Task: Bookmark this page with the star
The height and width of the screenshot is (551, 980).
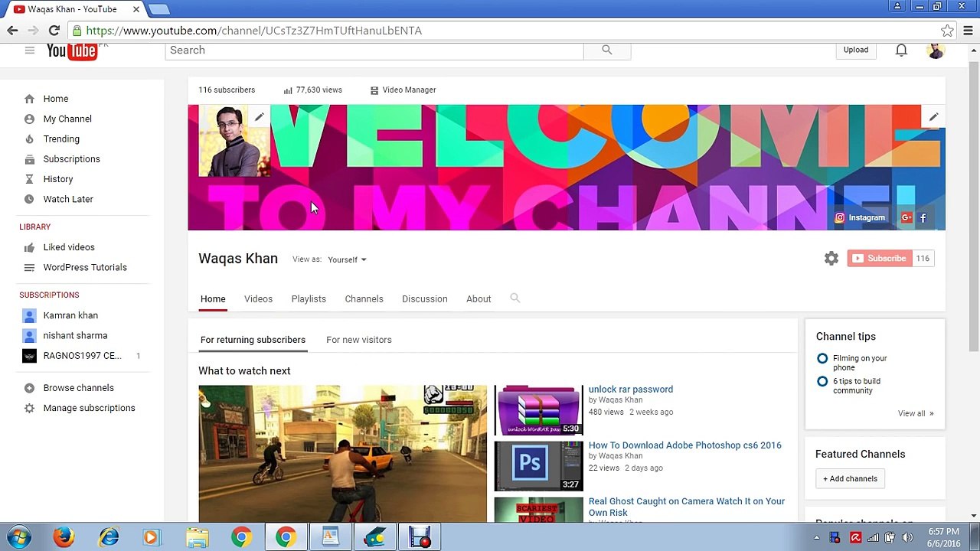Action: point(948,31)
